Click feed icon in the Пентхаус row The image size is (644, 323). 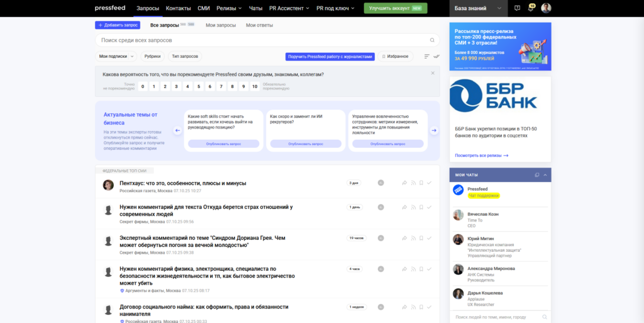413,183
